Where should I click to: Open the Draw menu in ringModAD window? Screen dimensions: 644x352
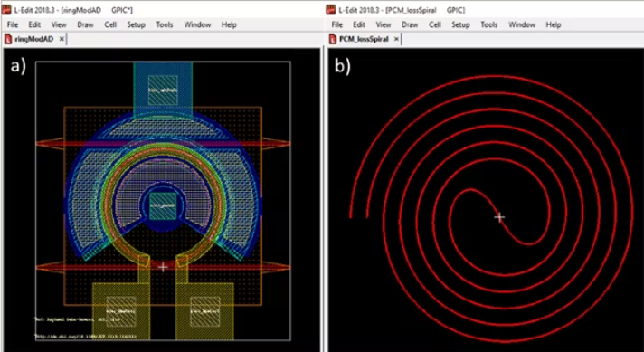click(x=85, y=24)
